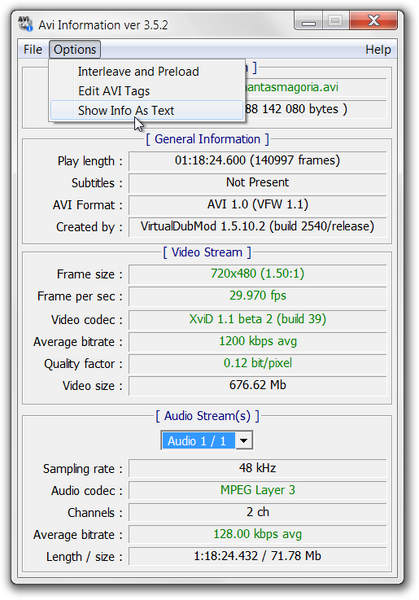Image resolution: width=419 pixels, height=600 pixels.
Task: Close the Avi Information window
Action: tap(373, 21)
